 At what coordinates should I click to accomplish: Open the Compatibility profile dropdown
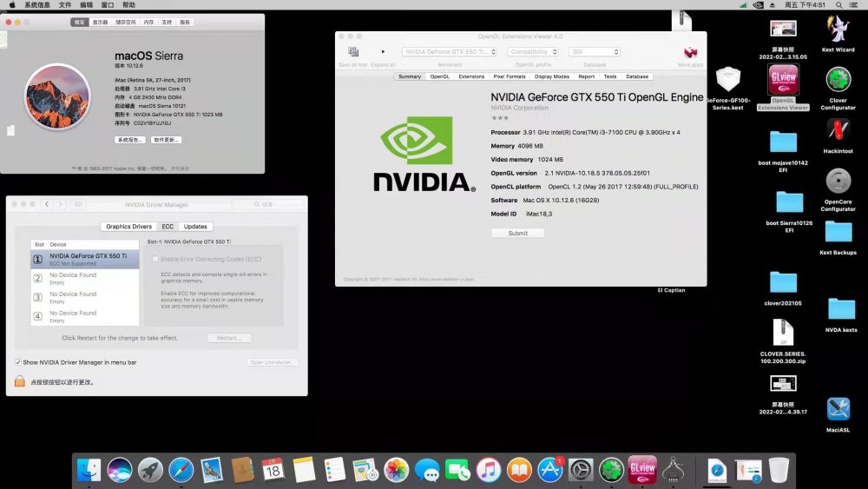[x=533, y=52]
